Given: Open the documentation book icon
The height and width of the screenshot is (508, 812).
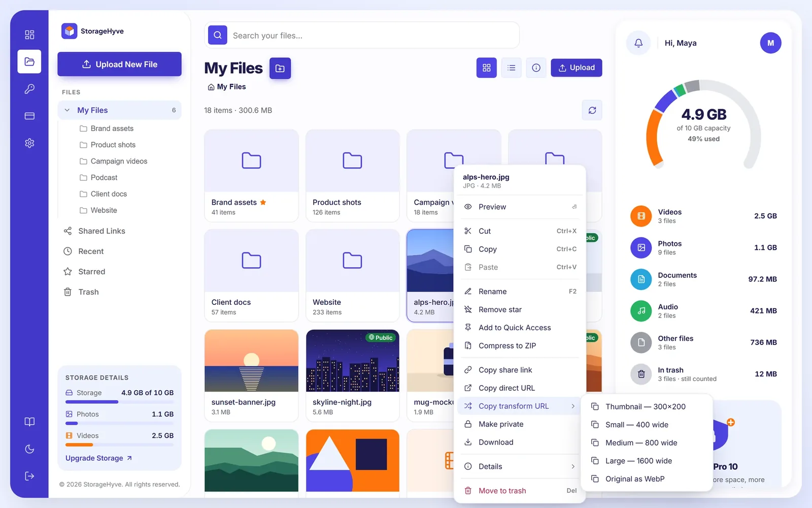Looking at the screenshot, I should pos(29,422).
